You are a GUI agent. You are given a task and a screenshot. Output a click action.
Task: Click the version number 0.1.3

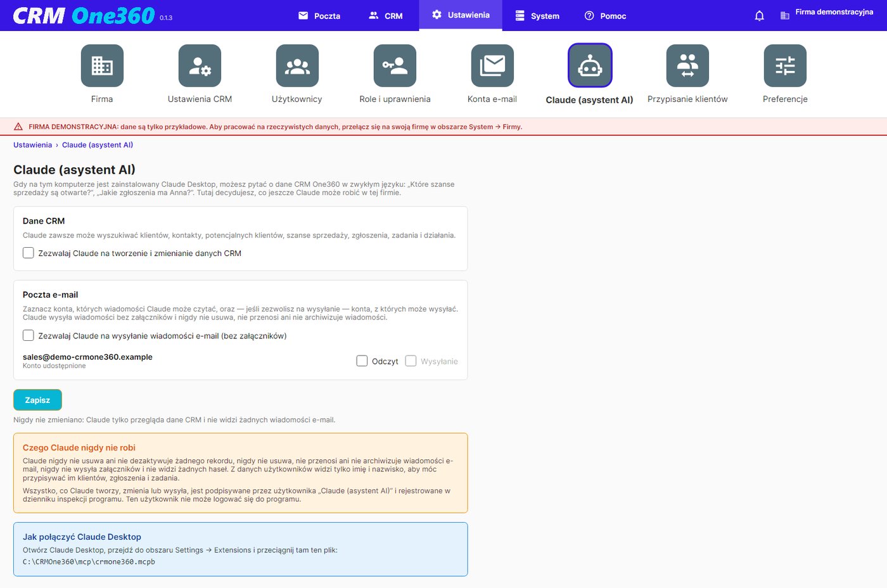[x=166, y=18]
